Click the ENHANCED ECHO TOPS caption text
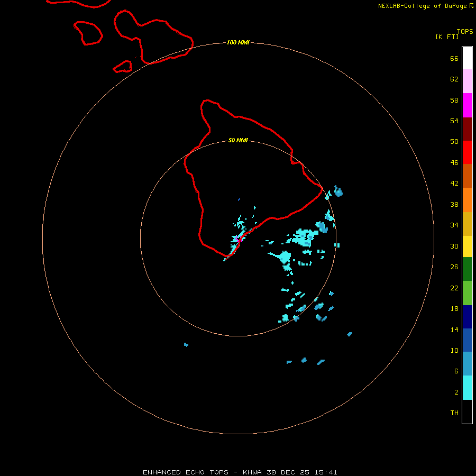The height and width of the screenshot is (476, 476). click(186, 472)
